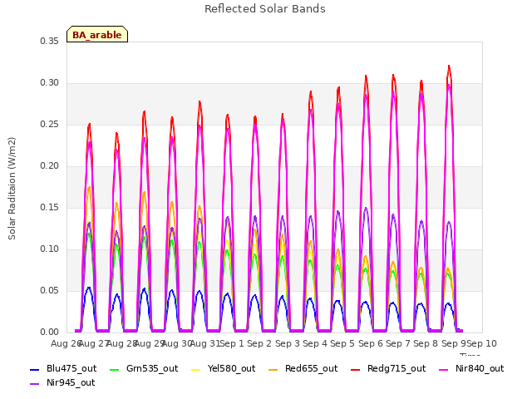The height and width of the screenshot is (399, 532).
Task: Toggle the Grn535_out legend entry
Action: click(144, 369)
